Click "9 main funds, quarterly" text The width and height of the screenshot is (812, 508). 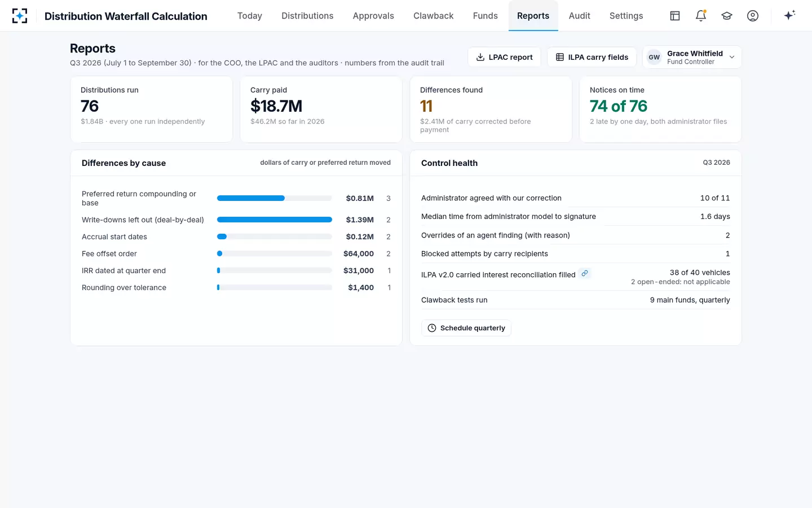(x=690, y=300)
